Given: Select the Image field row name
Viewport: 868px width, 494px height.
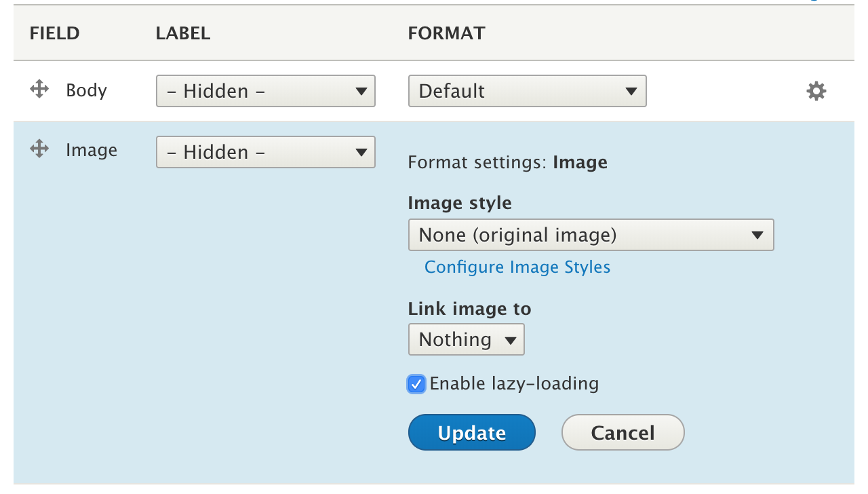Looking at the screenshot, I should pyautogui.click(x=92, y=150).
